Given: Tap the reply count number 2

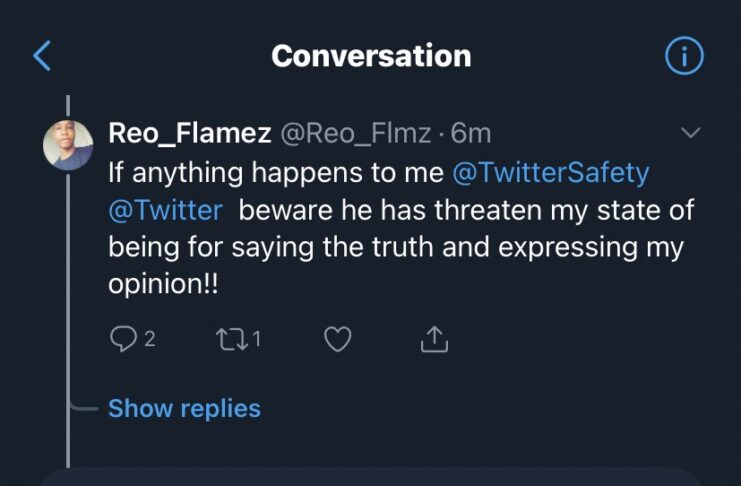Looking at the screenshot, I should [x=150, y=340].
